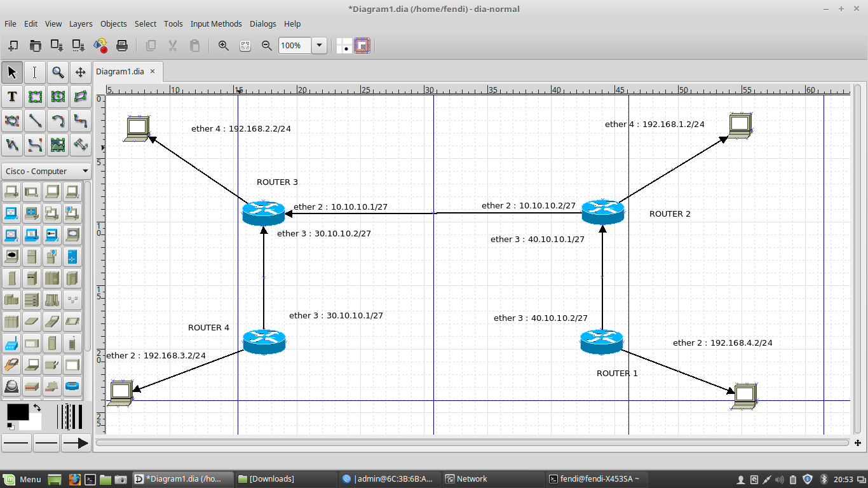Select the Box tool
Viewport: 868px width, 488px height.
click(x=35, y=97)
